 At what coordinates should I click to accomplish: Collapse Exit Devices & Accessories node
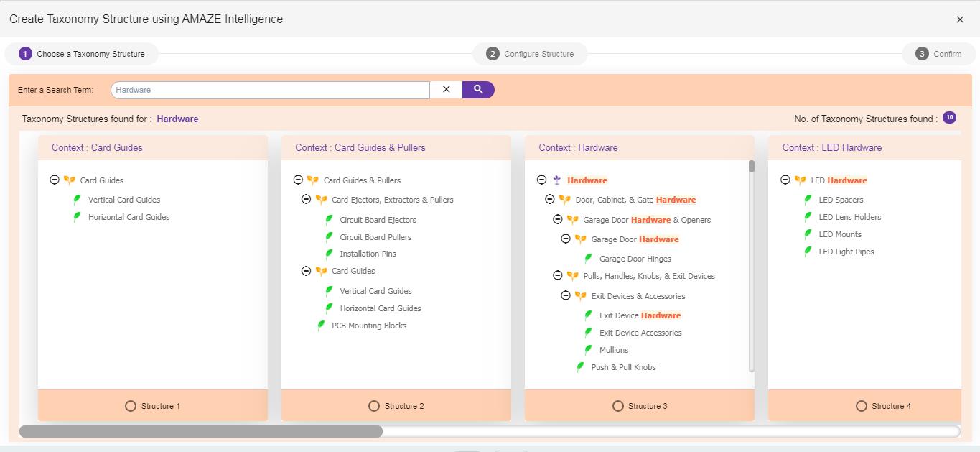(x=565, y=295)
